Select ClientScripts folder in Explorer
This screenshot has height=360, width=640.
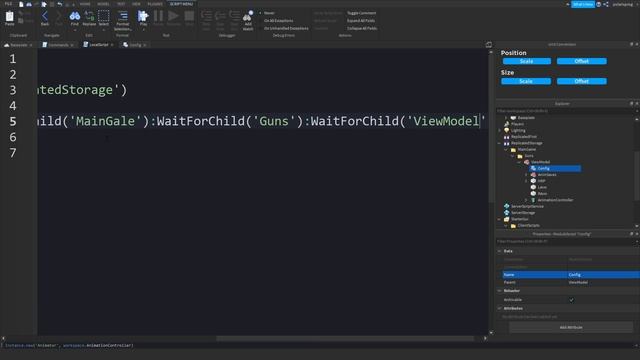[x=528, y=225]
